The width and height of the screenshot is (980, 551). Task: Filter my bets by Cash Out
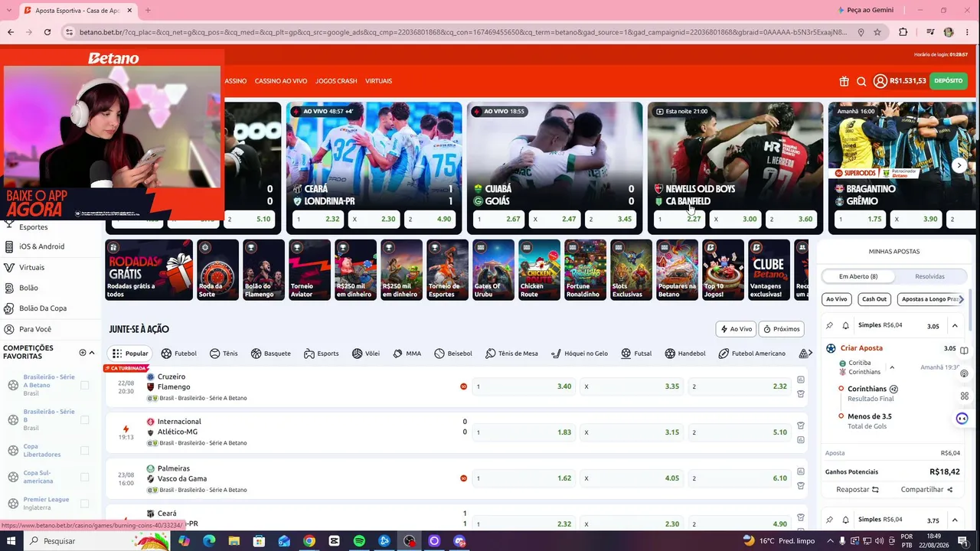[x=874, y=299]
